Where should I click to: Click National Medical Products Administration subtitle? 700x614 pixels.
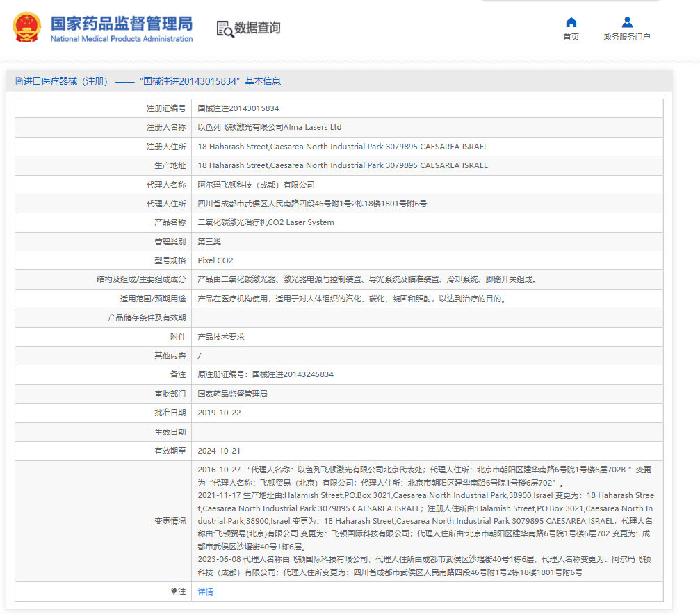coord(122,39)
